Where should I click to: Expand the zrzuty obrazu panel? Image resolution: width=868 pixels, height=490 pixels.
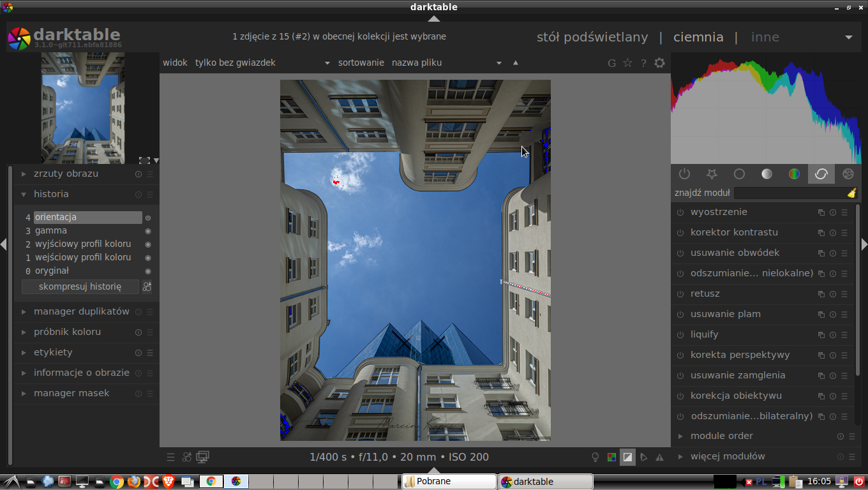(x=66, y=174)
